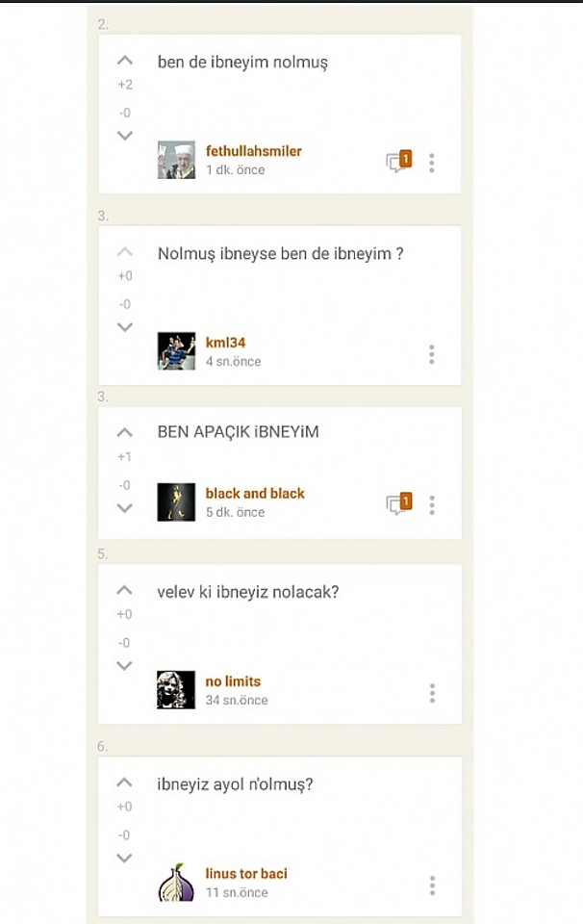Open three-dot menu on black and black's entry

[x=432, y=505]
